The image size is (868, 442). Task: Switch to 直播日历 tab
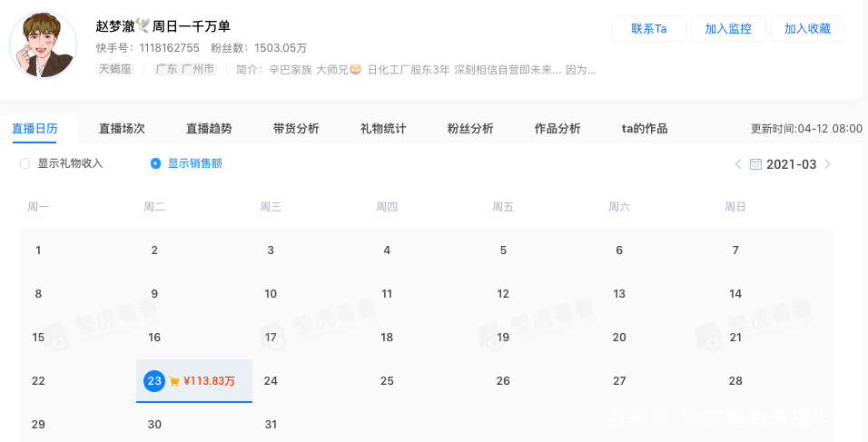click(x=35, y=129)
